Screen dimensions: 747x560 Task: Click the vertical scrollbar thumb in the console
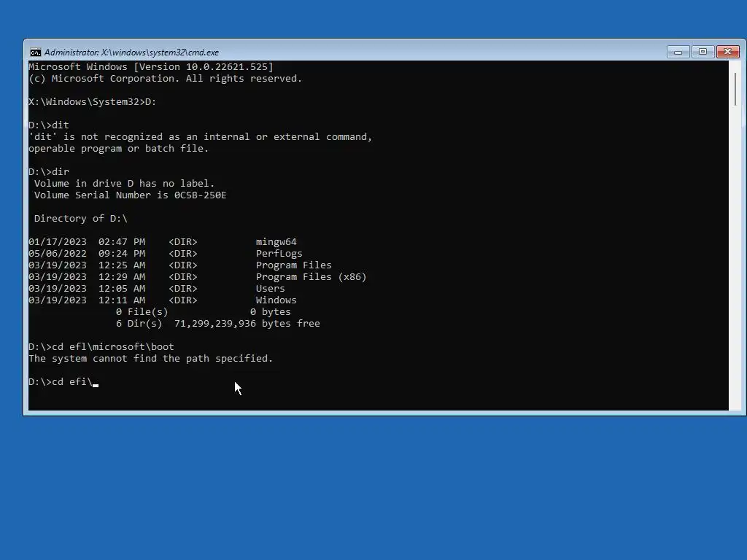tap(735, 89)
